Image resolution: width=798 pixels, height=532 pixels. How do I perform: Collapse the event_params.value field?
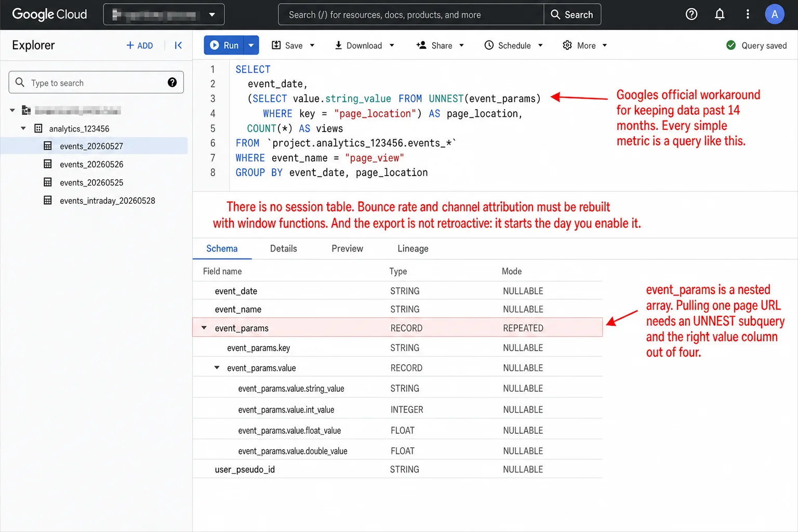(217, 367)
